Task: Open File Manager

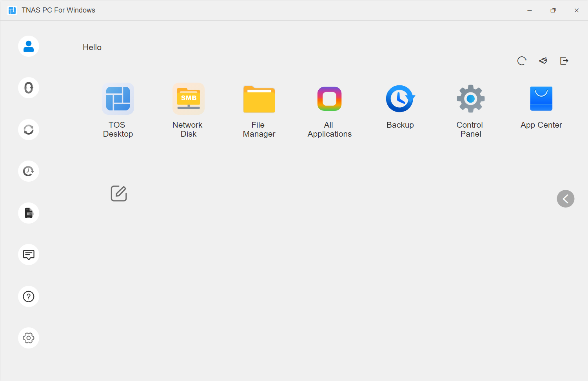Action: point(259,99)
